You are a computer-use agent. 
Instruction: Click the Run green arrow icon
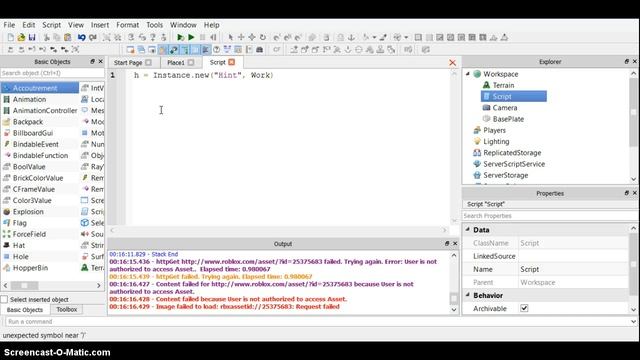coord(191,38)
